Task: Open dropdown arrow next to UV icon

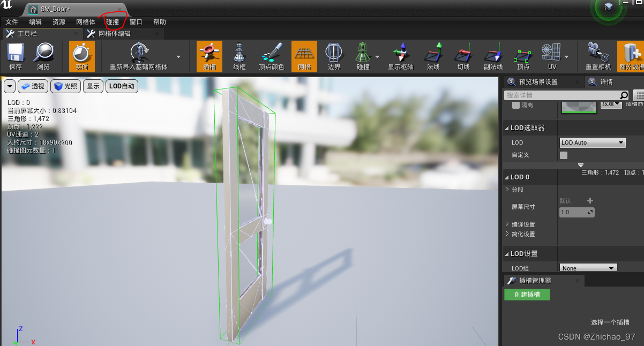Action: point(566,57)
